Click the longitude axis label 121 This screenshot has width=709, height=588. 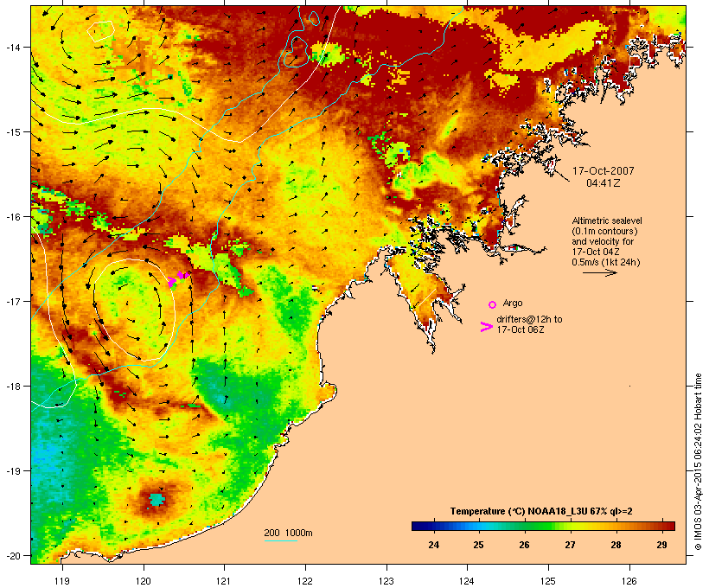pyautogui.click(x=224, y=581)
